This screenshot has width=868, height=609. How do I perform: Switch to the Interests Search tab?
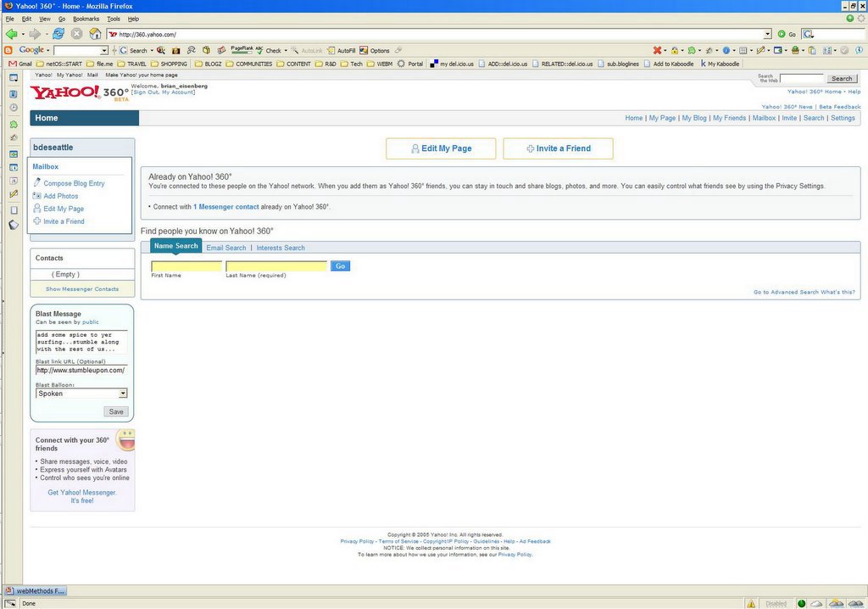pyautogui.click(x=280, y=248)
